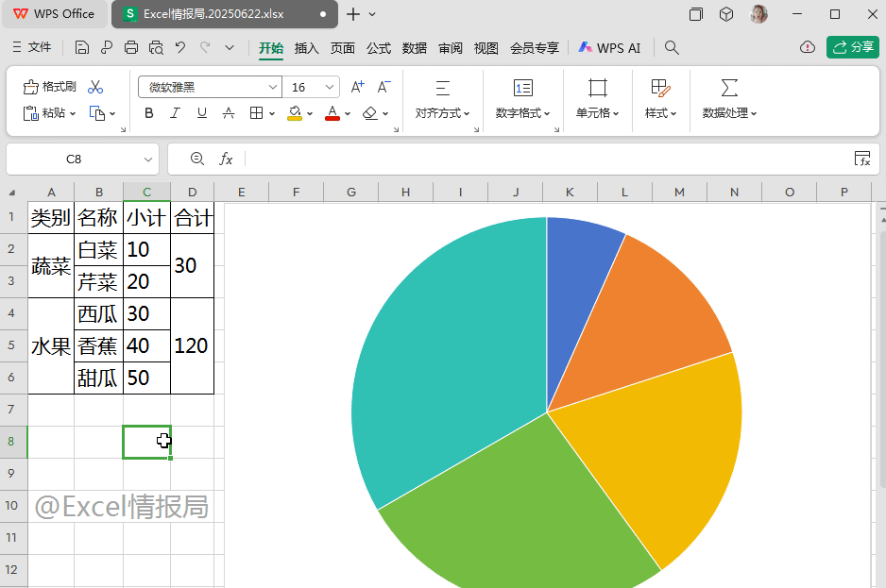Switch to the Page (页面) tab
This screenshot has width=886, height=588.
coord(343,48)
